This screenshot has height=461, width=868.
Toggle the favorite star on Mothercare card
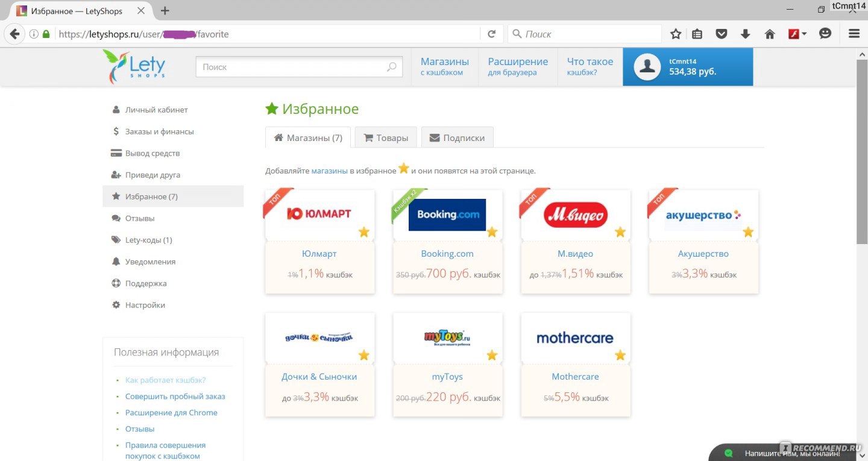pos(620,355)
